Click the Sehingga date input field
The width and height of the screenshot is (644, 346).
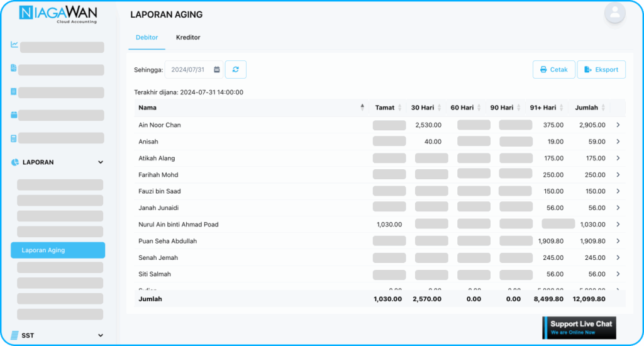pyautogui.click(x=194, y=69)
